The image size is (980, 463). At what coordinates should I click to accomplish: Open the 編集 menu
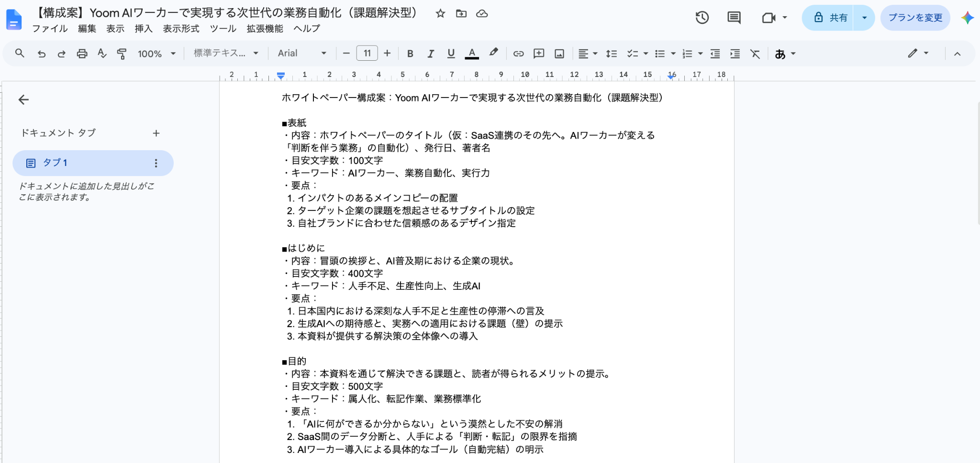click(x=87, y=29)
